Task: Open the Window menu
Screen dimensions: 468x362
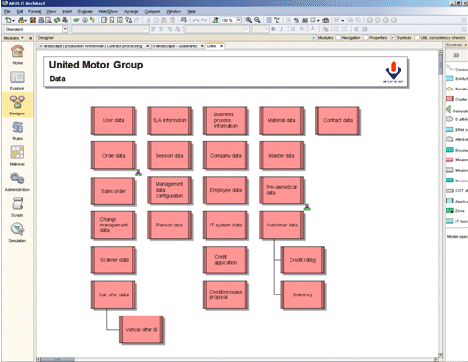Action: pos(173,11)
